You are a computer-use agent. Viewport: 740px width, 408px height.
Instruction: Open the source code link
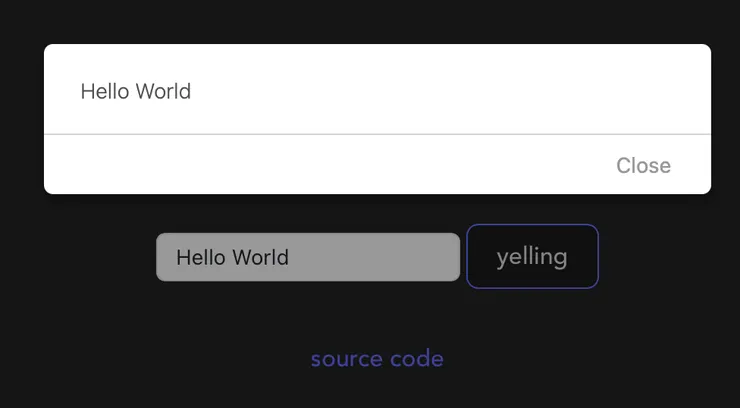click(x=377, y=359)
